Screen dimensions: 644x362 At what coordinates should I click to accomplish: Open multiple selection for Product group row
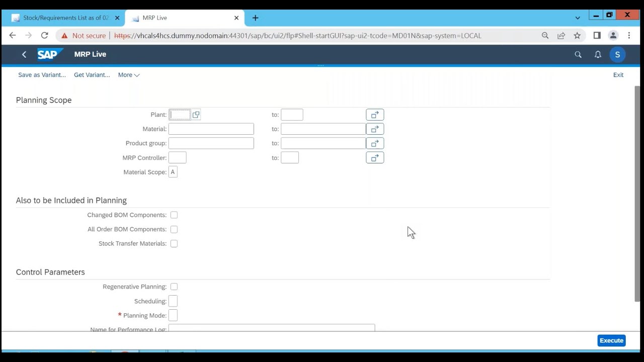375,143
